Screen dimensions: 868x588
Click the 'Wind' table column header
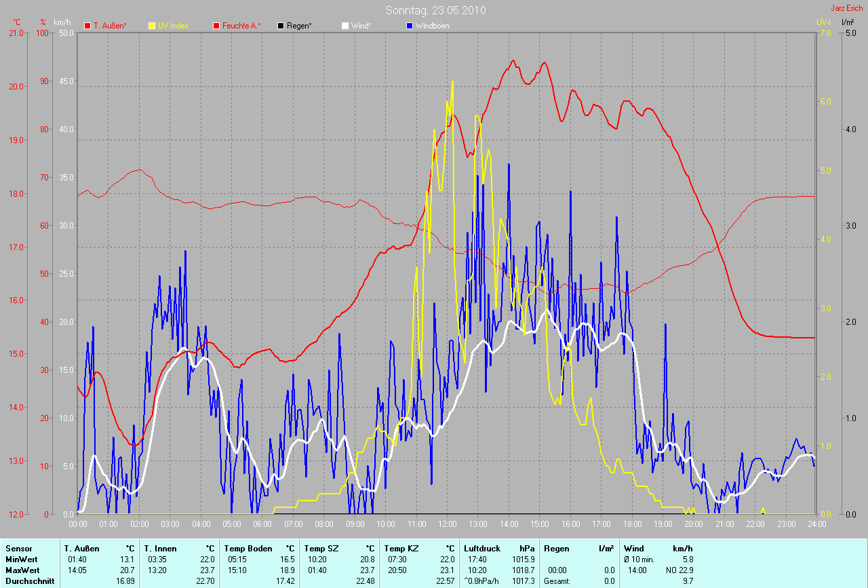pyautogui.click(x=634, y=548)
